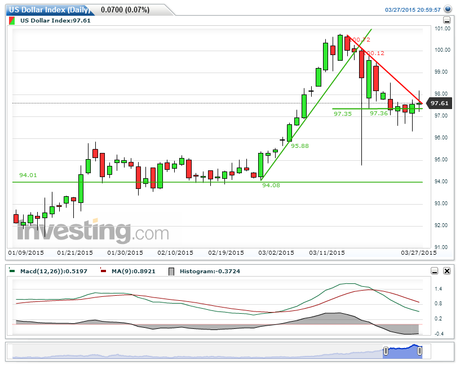Select the US Dollar Index (Daily) tab
Screen dimensions: 460x366
(x=50, y=10)
